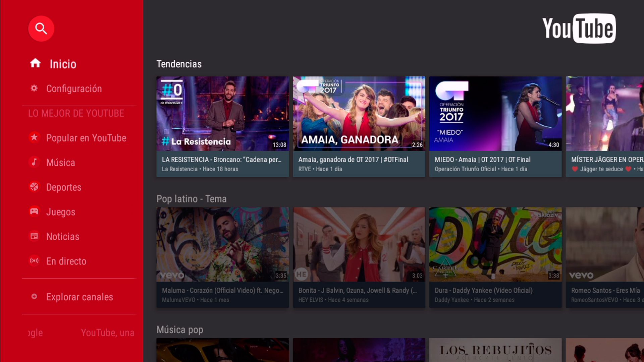Play Maluma Corazón video thumbnail
The image size is (644, 362).
point(222,244)
